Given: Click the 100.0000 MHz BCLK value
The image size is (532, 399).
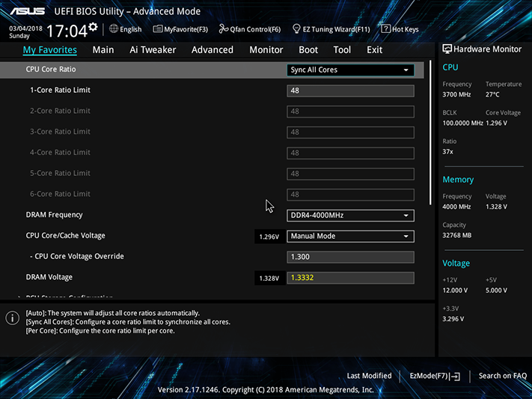Looking at the screenshot, I should click(x=462, y=124).
